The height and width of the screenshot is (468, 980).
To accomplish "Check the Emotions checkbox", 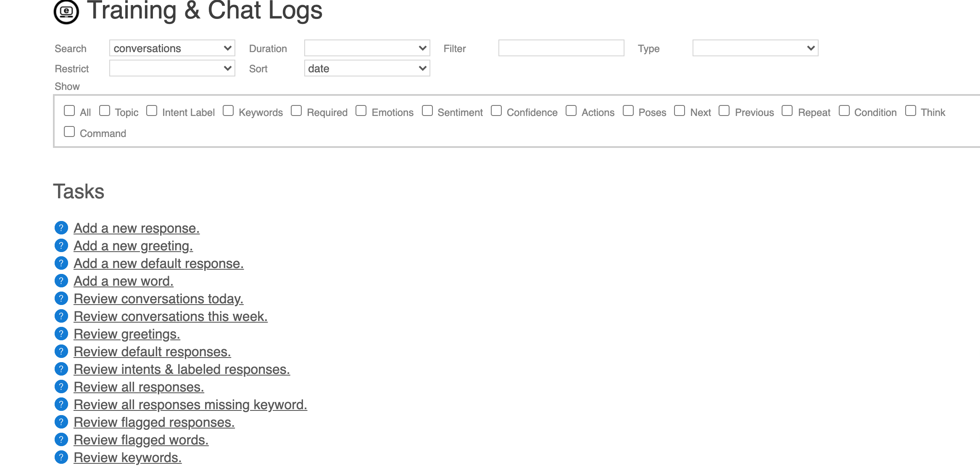I will point(361,110).
